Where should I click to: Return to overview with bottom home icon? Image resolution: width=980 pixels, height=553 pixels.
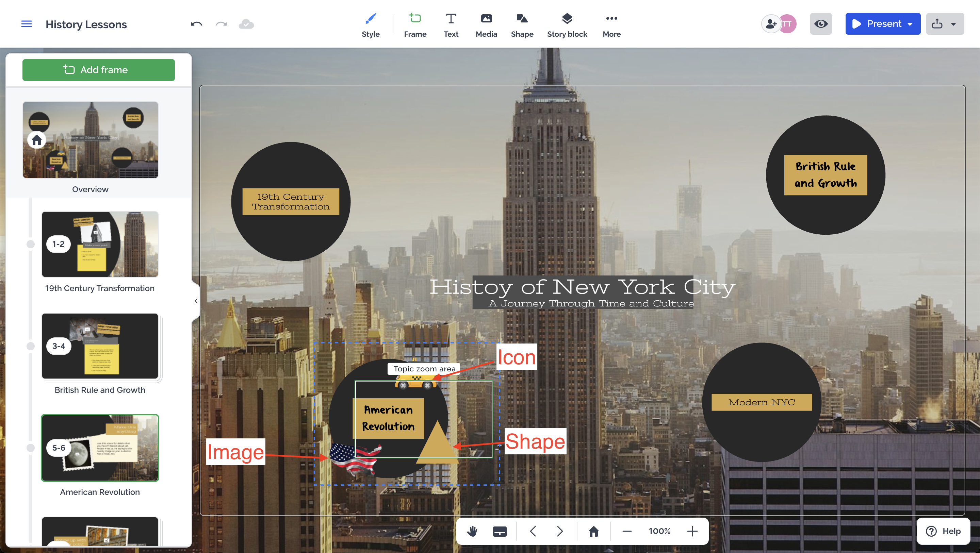pos(593,531)
